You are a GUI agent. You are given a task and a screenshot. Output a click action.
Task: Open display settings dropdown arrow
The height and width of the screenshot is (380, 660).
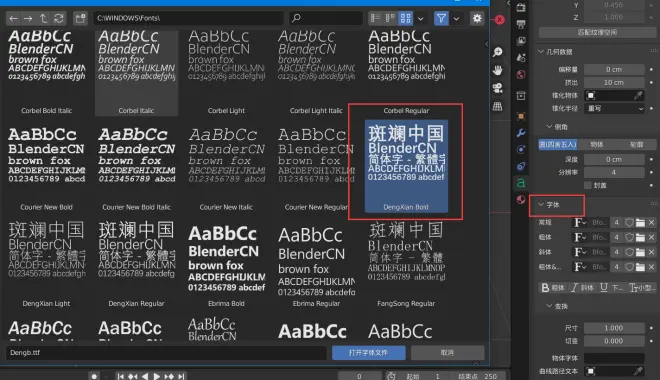pos(420,19)
